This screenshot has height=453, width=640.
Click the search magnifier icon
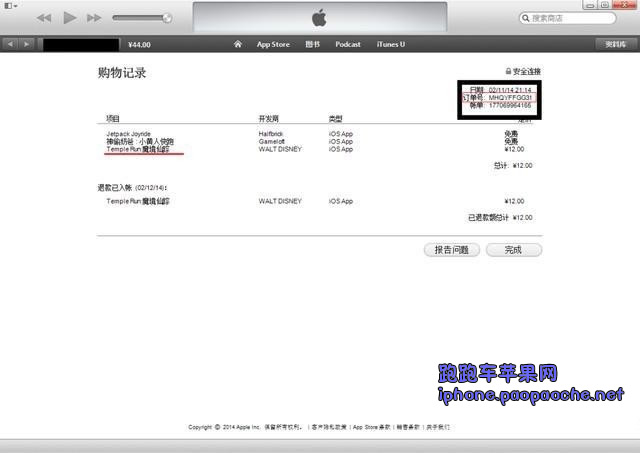point(526,18)
